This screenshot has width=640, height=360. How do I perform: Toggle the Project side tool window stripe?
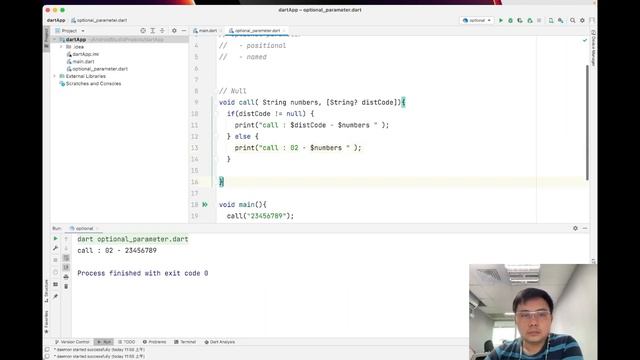46,38
